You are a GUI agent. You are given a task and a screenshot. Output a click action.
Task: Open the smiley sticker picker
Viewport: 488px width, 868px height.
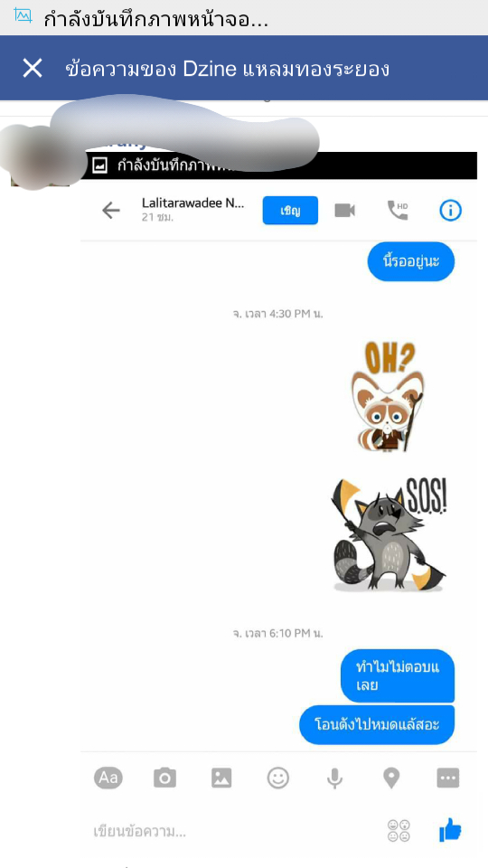278,778
